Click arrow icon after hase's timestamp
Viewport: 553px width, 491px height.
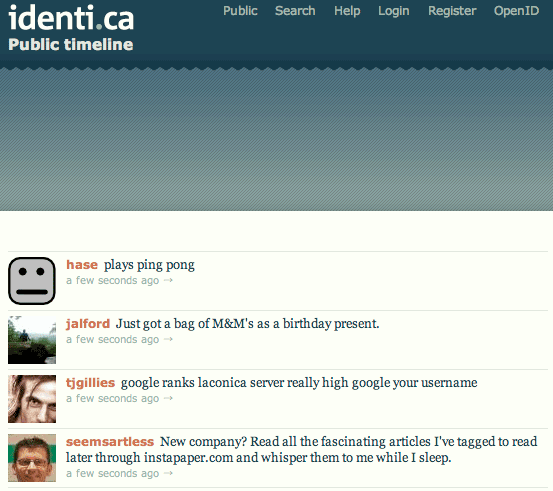click(168, 280)
